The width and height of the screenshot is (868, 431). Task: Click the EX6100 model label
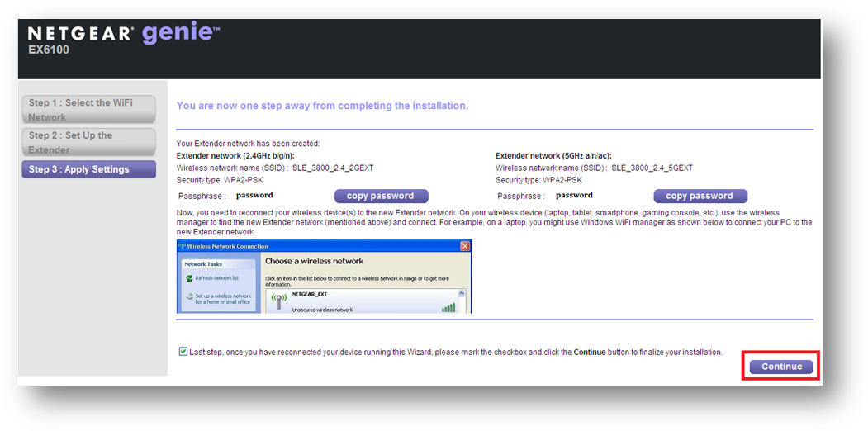pyautogui.click(x=49, y=50)
